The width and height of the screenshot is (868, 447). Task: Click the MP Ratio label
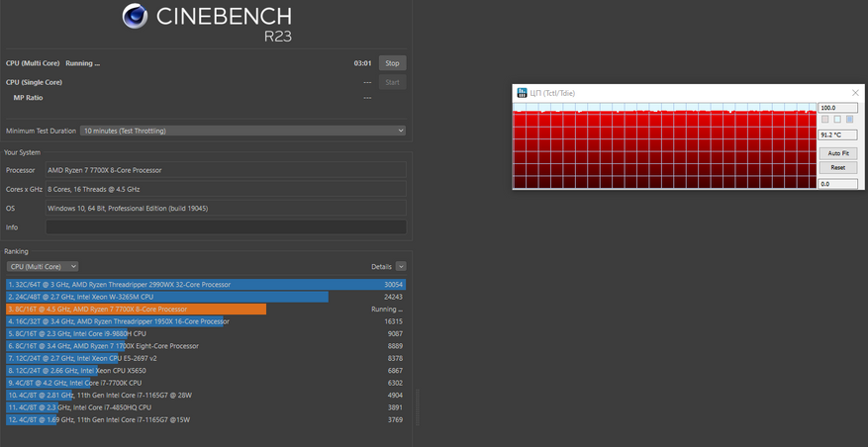pos(29,98)
